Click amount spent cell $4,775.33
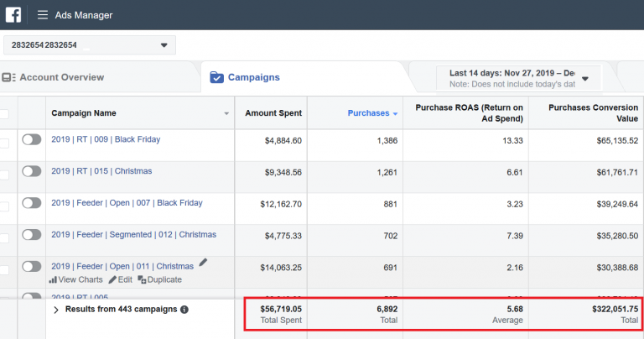This screenshot has width=644, height=339. point(283,236)
